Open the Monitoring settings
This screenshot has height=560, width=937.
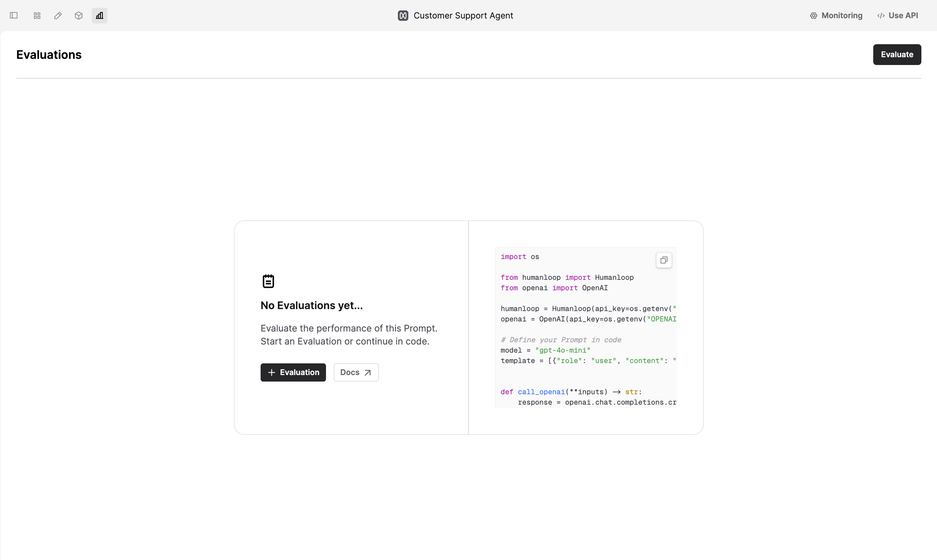(x=836, y=16)
